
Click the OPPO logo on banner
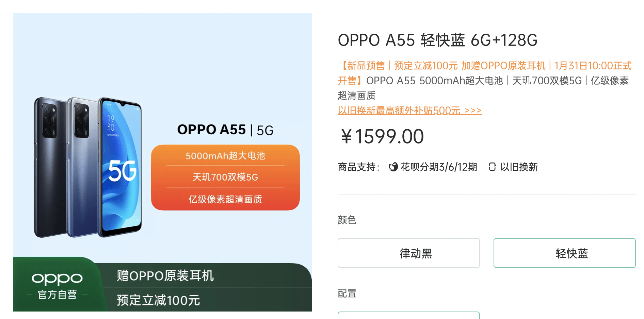[57, 279]
